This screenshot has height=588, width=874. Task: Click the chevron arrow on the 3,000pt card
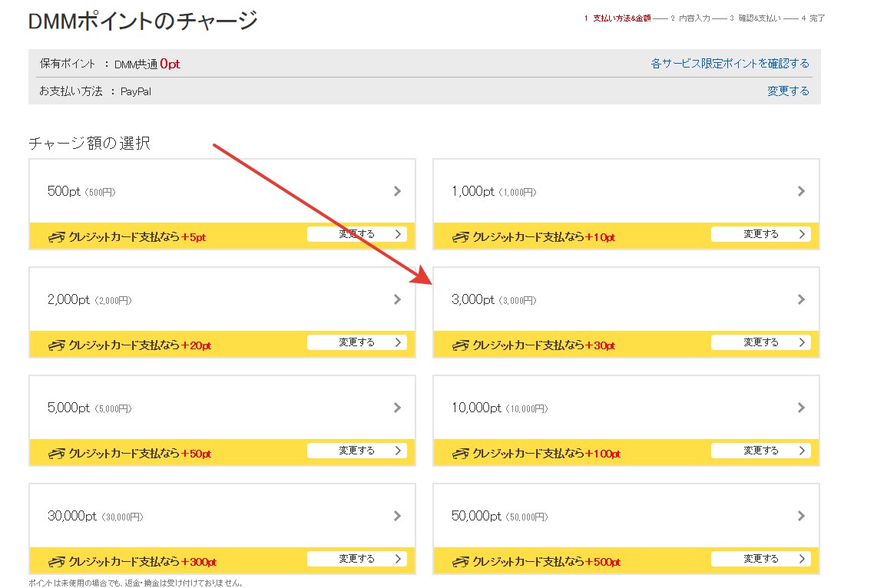pos(801,299)
